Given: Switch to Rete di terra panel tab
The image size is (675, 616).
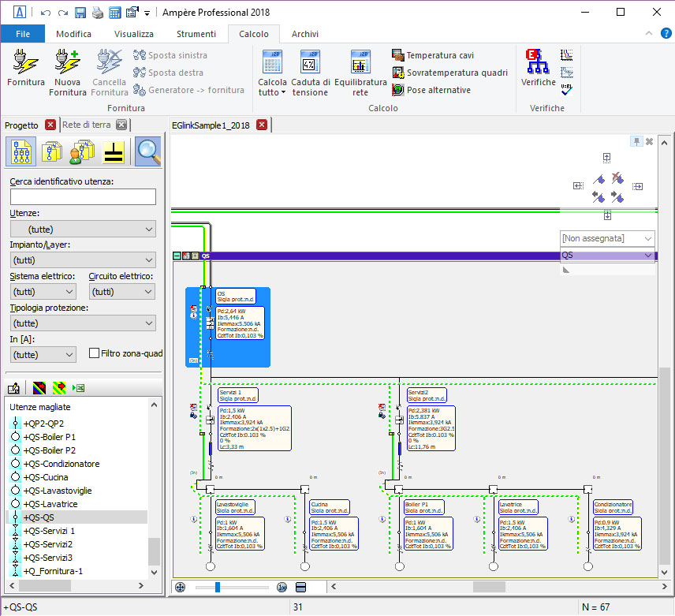Looking at the screenshot, I should coord(87,125).
